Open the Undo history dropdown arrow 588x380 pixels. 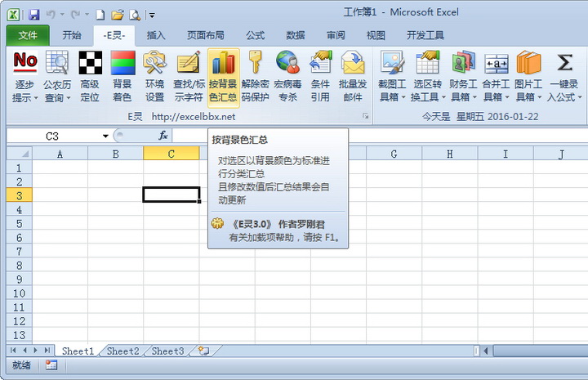click(x=62, y=15)
